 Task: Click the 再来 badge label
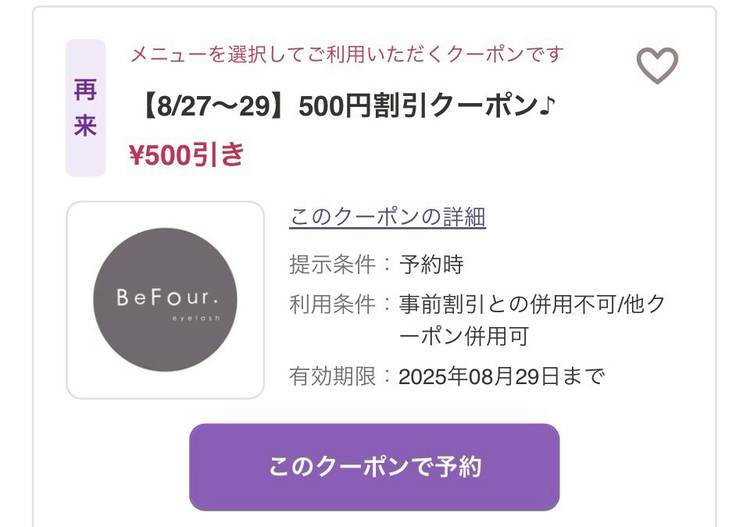point(85,108)
